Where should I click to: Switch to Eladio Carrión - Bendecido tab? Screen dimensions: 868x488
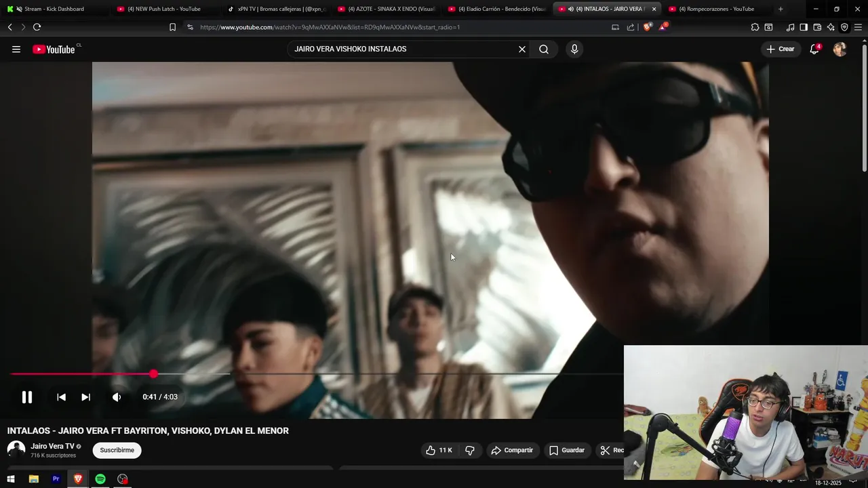pyautogui.click(x=497, y=9)
